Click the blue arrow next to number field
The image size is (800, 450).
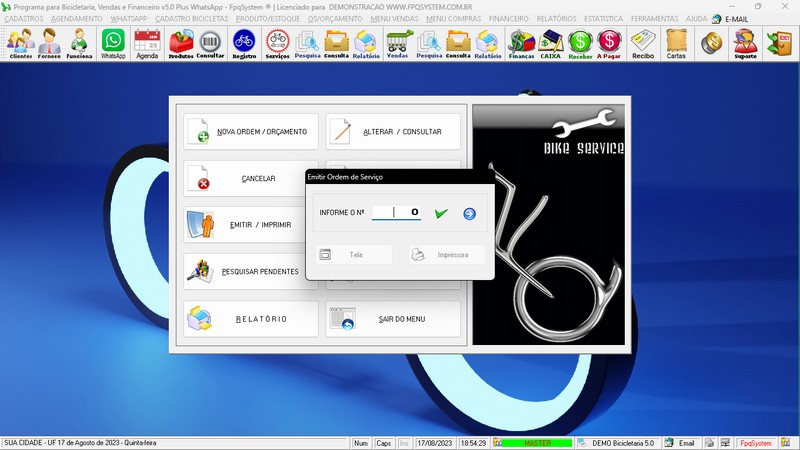coord(469,213)
